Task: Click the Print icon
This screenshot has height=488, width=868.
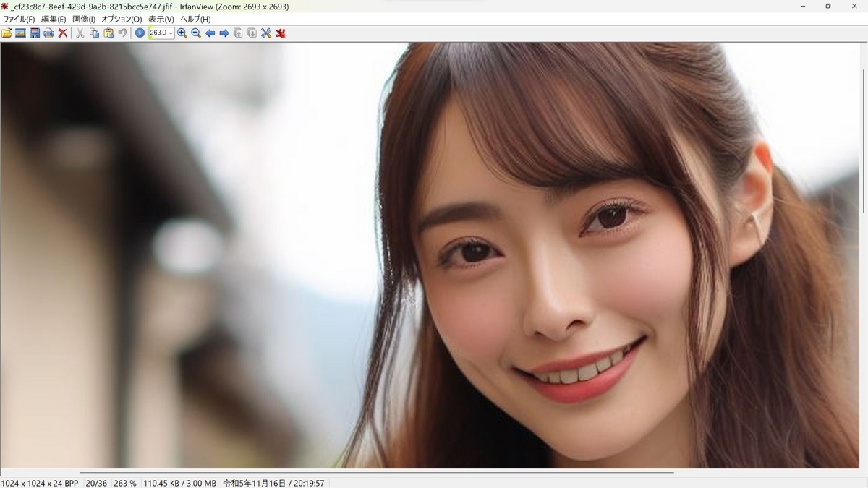Action: point(48,33)
